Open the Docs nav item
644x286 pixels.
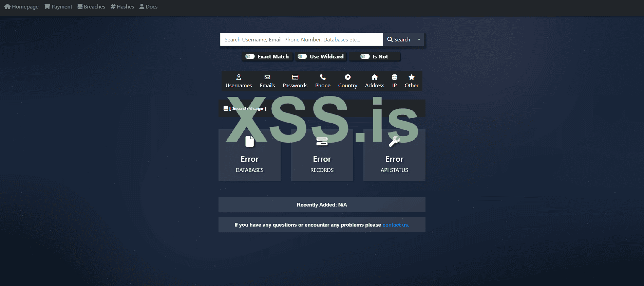pyautogui.click(x=149, y=6)
